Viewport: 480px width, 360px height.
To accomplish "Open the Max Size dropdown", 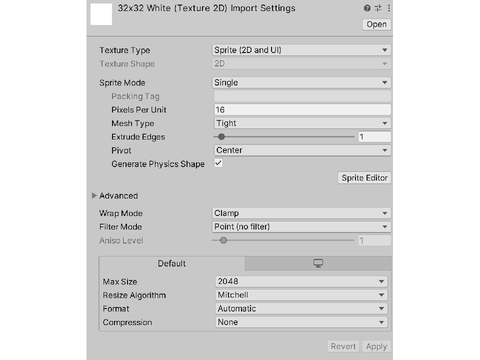I will tap(301, 281).
